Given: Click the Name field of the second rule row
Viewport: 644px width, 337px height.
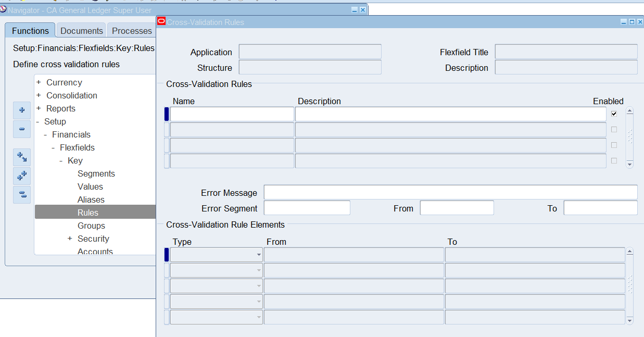Looking at the screenshot, I should point(232,130).
